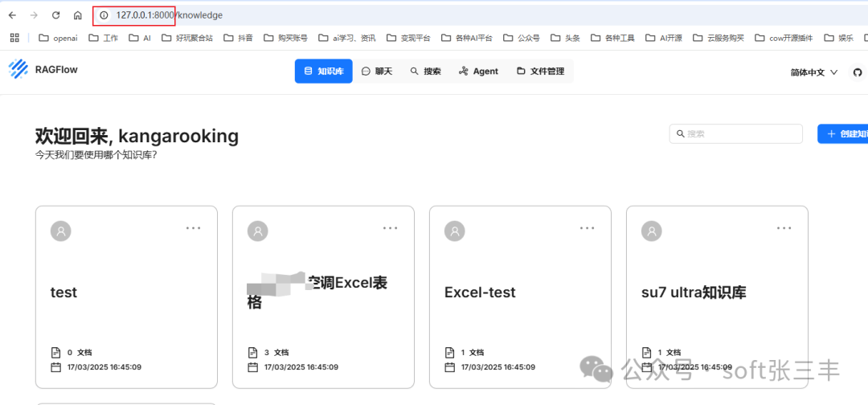The height and width of the screenshot is (405, 868).
Task: Open the 工作 bookmark folder
Action: 103,39
